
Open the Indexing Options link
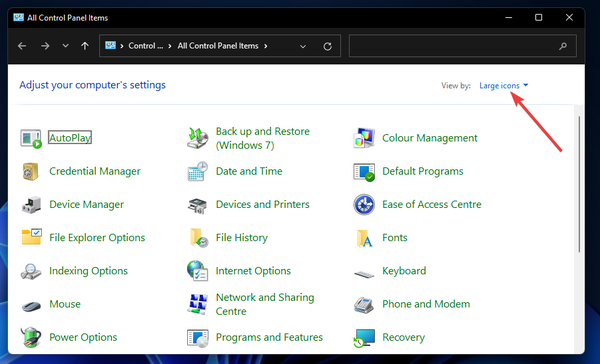[x=88, y=271]
